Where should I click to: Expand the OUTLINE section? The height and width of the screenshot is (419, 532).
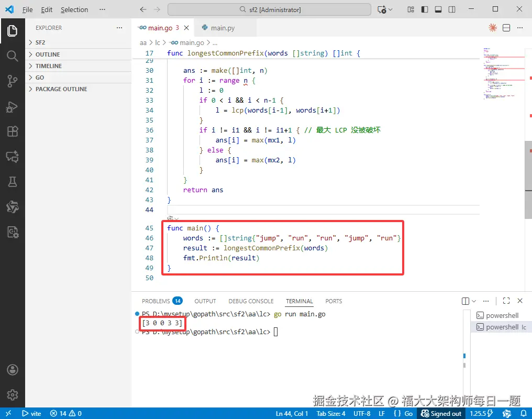[78, 54]
